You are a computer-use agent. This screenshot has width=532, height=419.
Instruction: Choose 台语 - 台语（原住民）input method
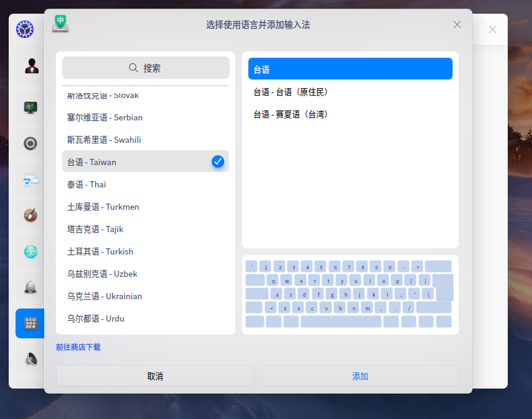[350, 92]
